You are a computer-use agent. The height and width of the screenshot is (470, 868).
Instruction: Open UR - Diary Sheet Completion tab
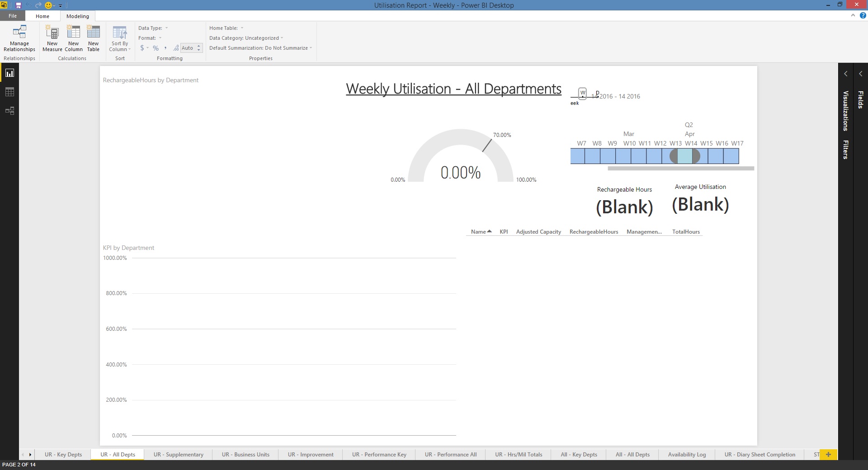(759, 455)
